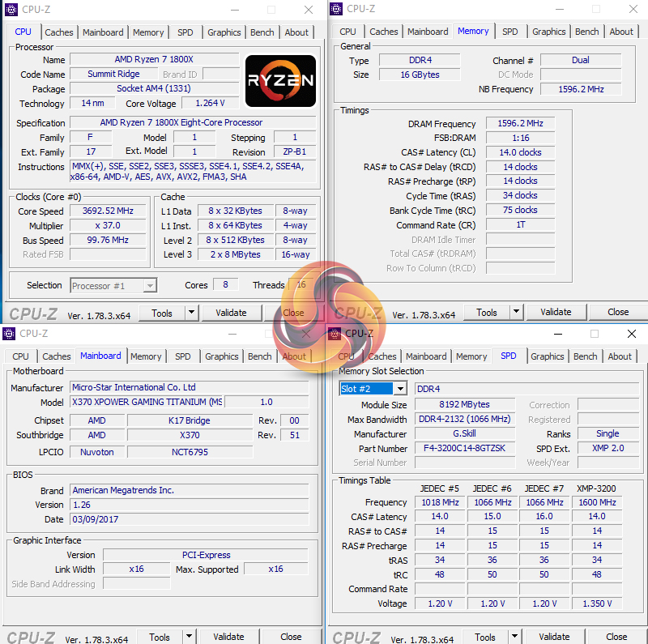Image resolution: width=648 pixels, height=644 pixels.
Task: Switch to Memory tab in top-left CPU window
Action: 148,32
